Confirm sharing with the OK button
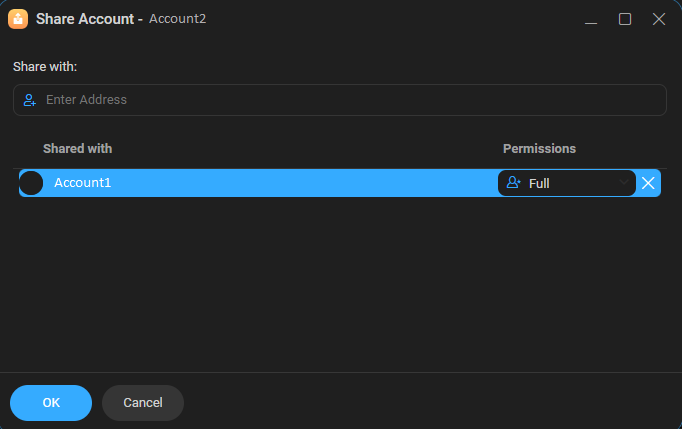682x429 pixels. coord(51,402)
